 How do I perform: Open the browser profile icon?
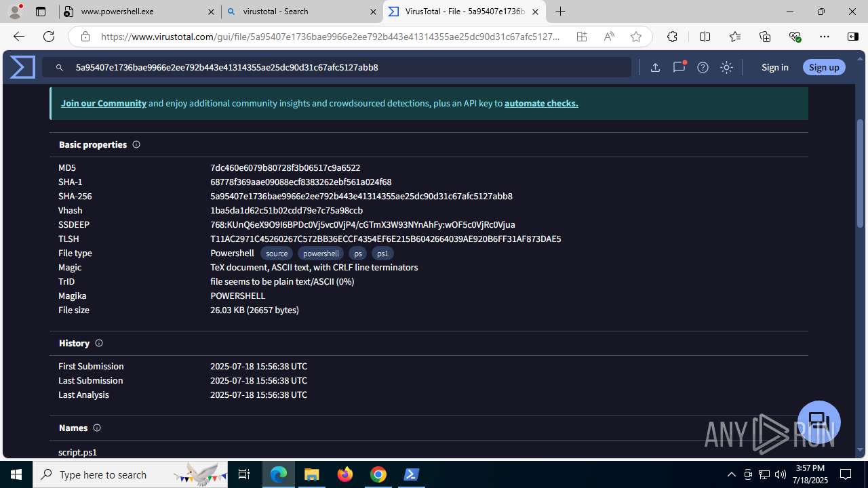(15, 12)
